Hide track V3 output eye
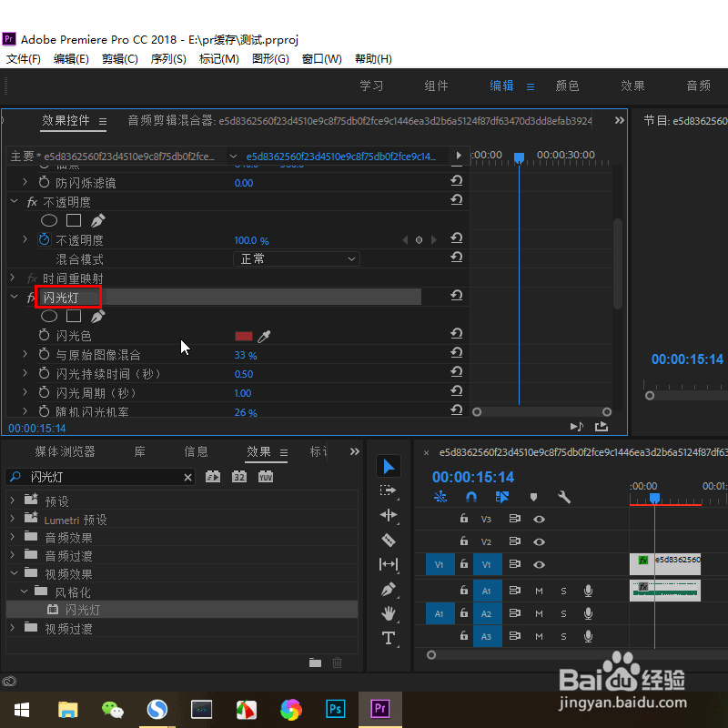 [539, 519]
